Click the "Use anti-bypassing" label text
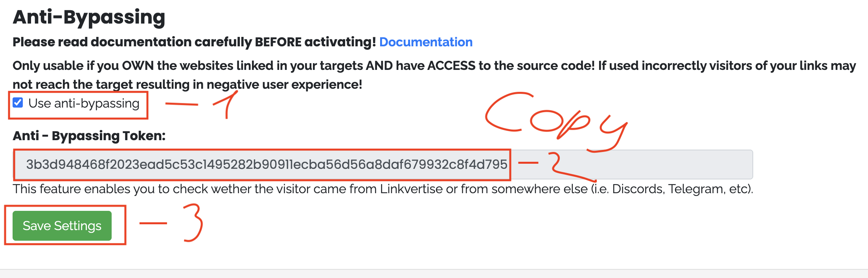Screen dimensions: 868x278 pos(84,103)
